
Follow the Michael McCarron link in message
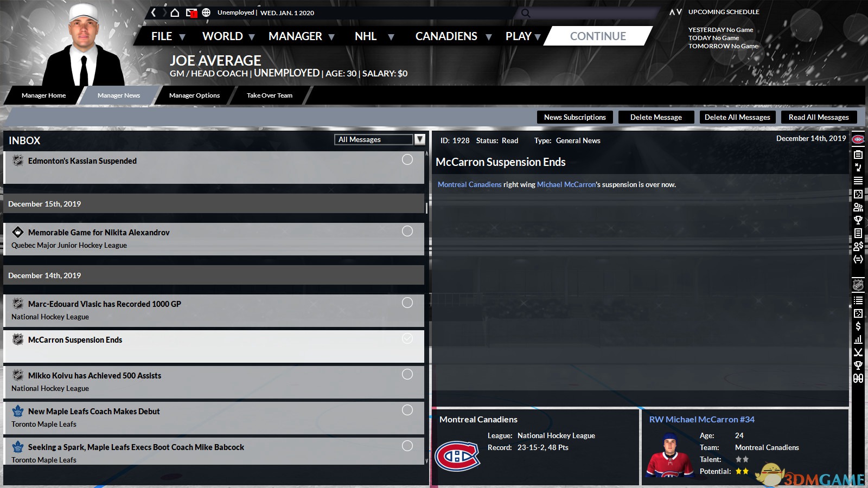tap(566, 184)
